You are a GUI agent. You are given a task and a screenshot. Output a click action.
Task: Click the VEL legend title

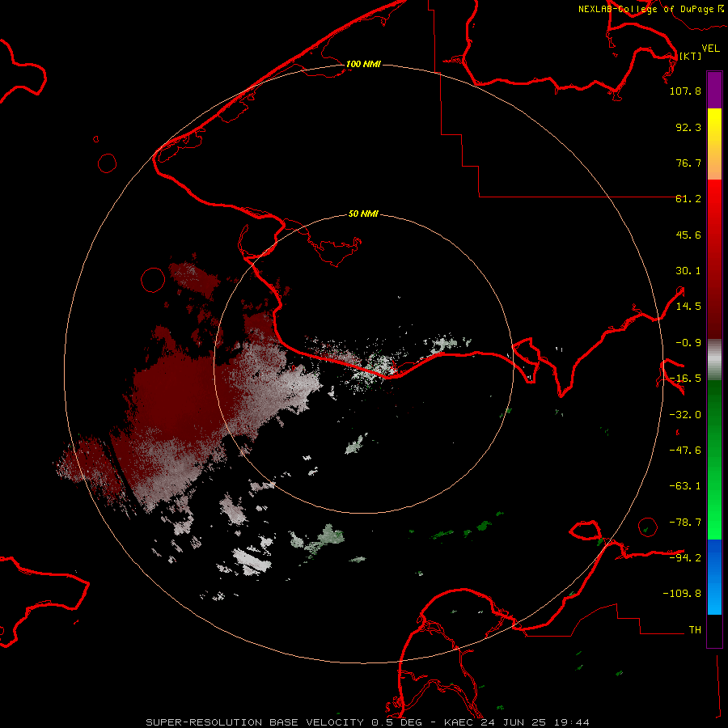pos(710,49)
